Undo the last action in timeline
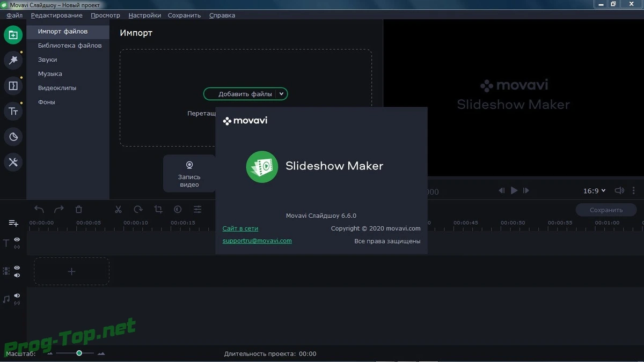 click(39, 209)
